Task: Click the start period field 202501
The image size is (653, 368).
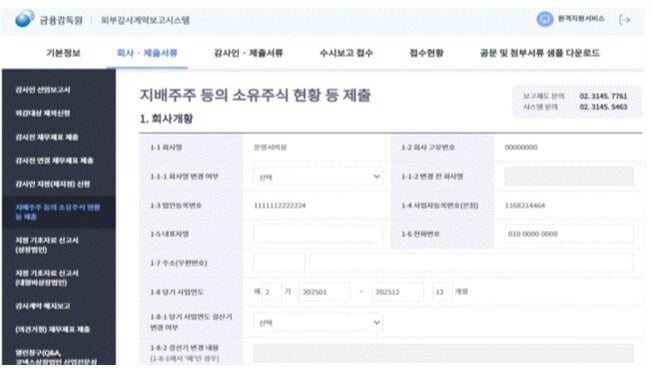Action: click(324, 292)
